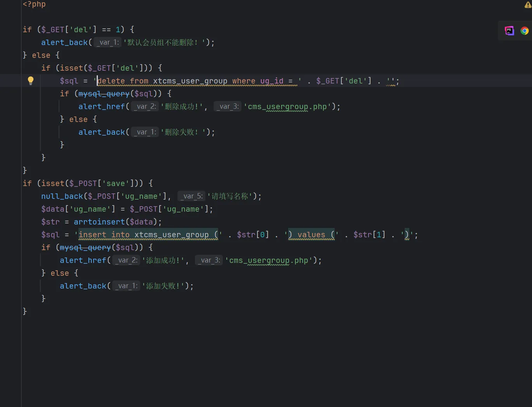Viewport: 532px width, 407px height.
Task: Click the $str[1] variable reference
Action: (x=369, y=235)
